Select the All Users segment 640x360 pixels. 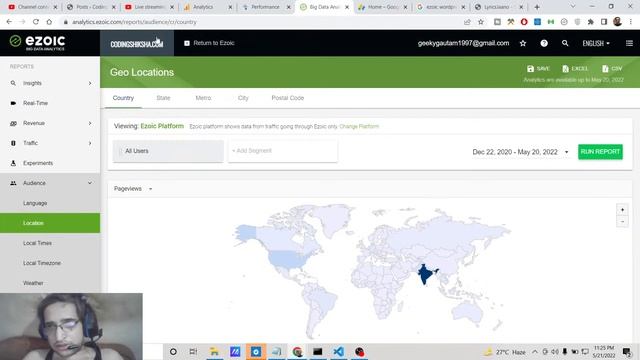click(168, 151)
